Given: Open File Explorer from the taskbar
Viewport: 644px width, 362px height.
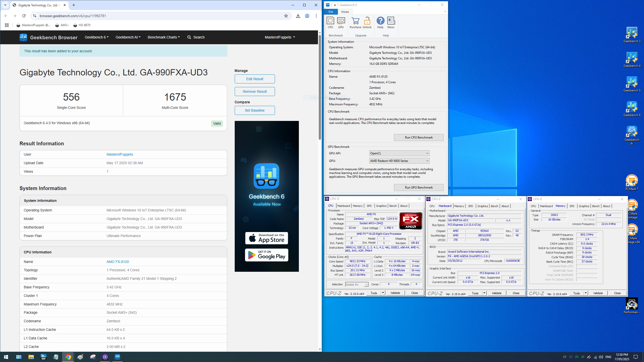Looking at the screenshot, I should pyautogui.click(x=31, y=357).
